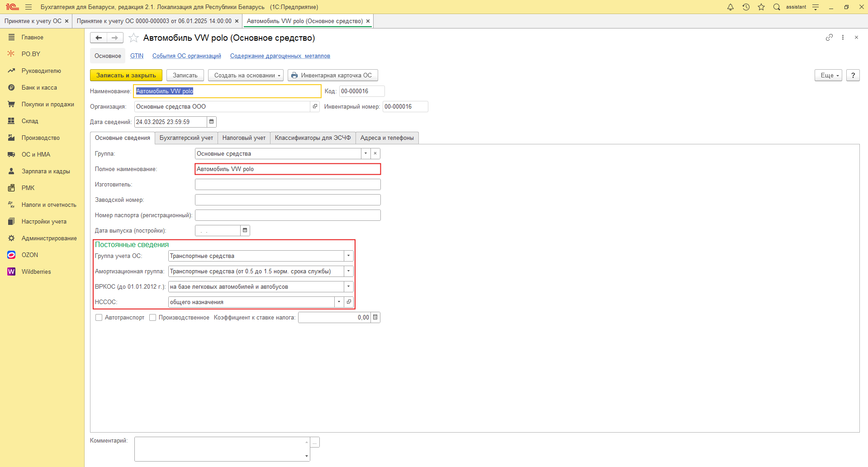Add this form to favorites with star
Screen dimensions: 868x467
point(133,38)
